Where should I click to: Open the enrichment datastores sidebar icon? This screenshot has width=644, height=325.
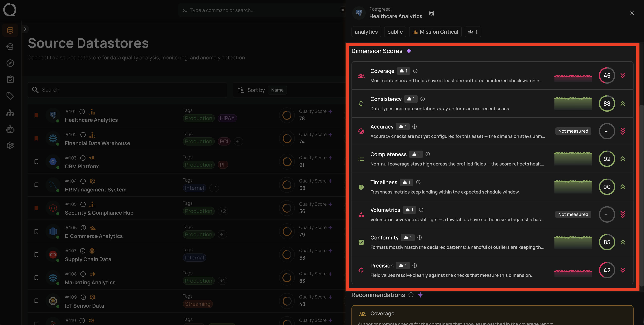point(10,47)
